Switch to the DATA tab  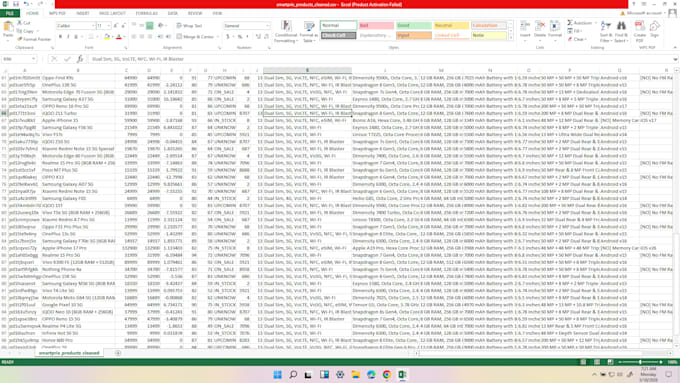tap(173, 13)
